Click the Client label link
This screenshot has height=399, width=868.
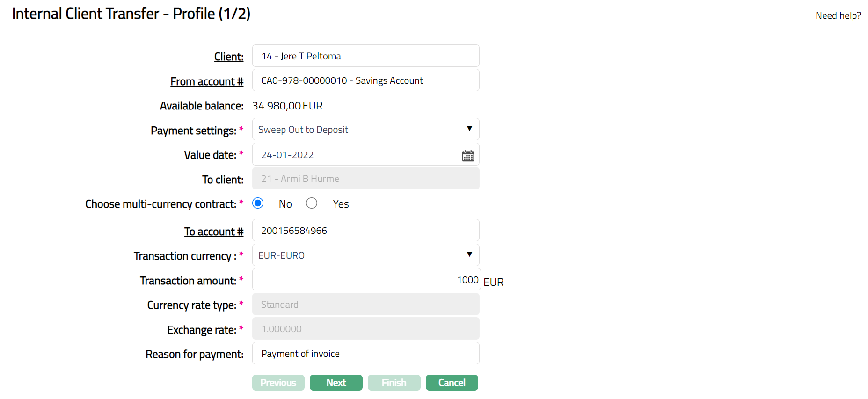[x=229, y=57]
